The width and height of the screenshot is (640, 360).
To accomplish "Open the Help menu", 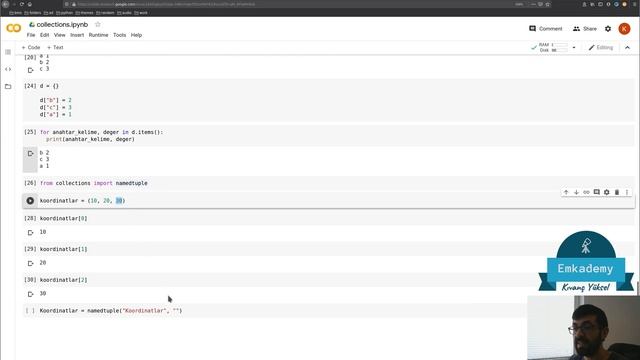I will point(136,35).
